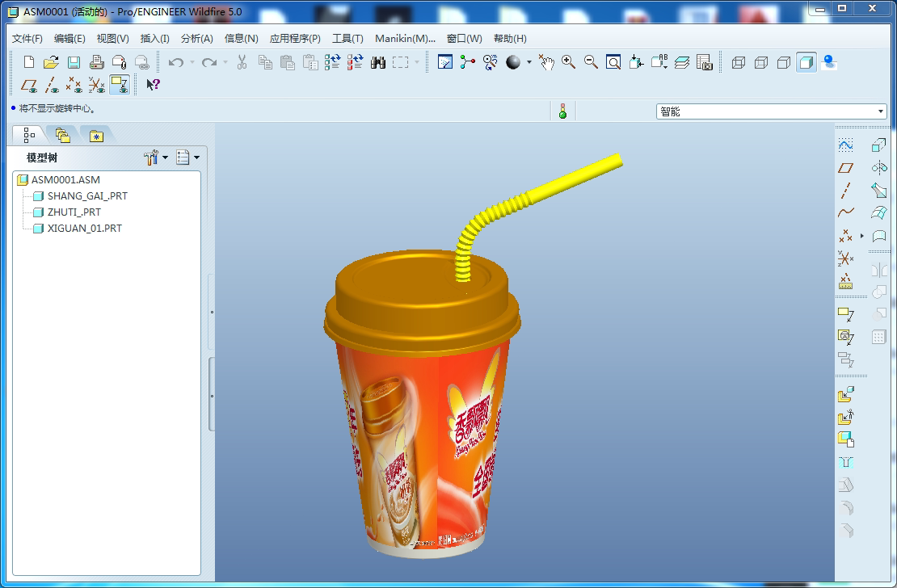Toggle coordinate systems display

point(97,85)
